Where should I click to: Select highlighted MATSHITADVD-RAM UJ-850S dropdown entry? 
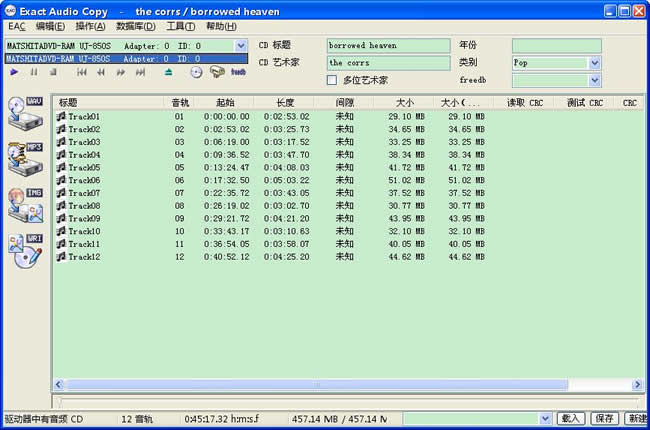tap(126, 59)
